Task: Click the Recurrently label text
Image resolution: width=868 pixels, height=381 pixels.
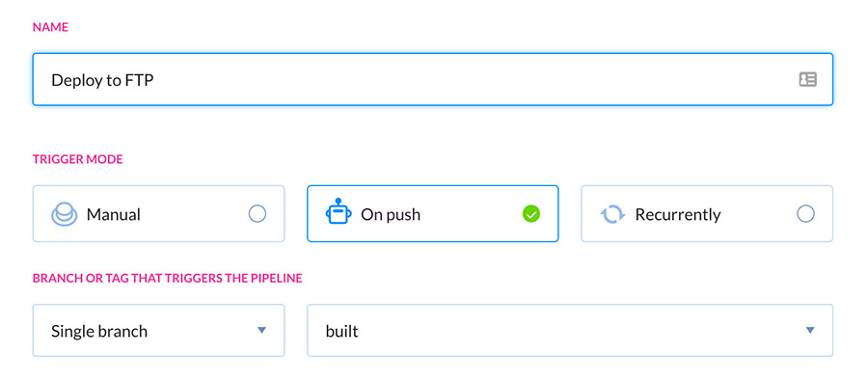Action: pos(678,214)
